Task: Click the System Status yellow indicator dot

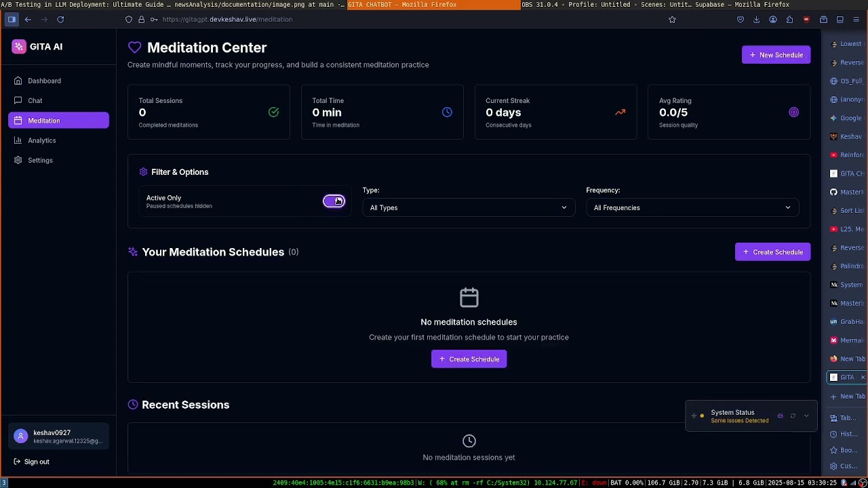Action: pyautogui.click(x=702, y=415)
